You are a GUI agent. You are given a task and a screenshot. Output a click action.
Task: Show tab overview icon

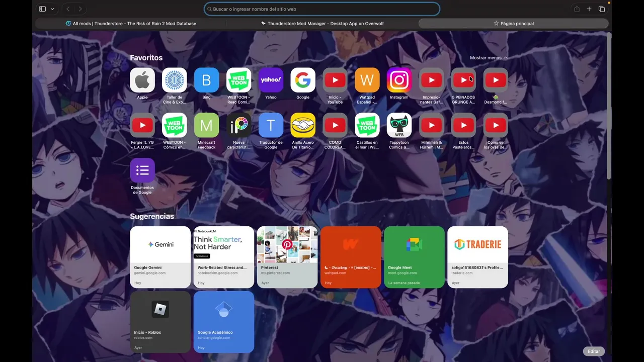pyautogui.click(x=602, y=9)
